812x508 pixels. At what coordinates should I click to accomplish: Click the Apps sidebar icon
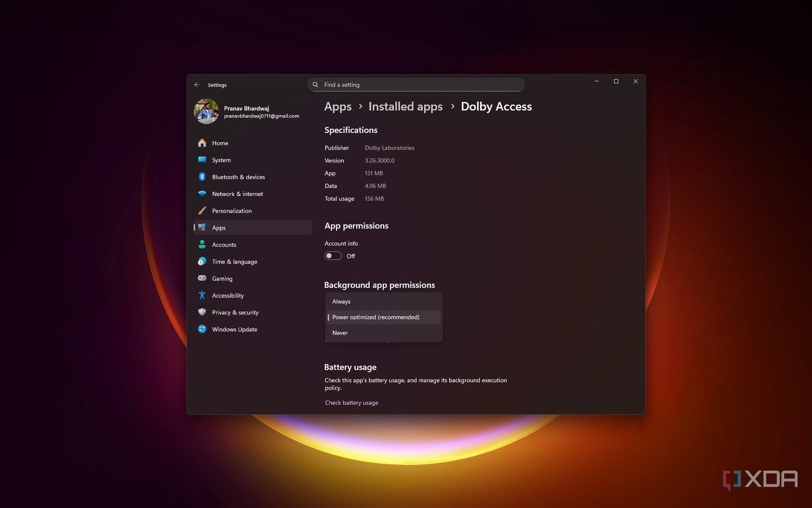click(x=202, y=227)
